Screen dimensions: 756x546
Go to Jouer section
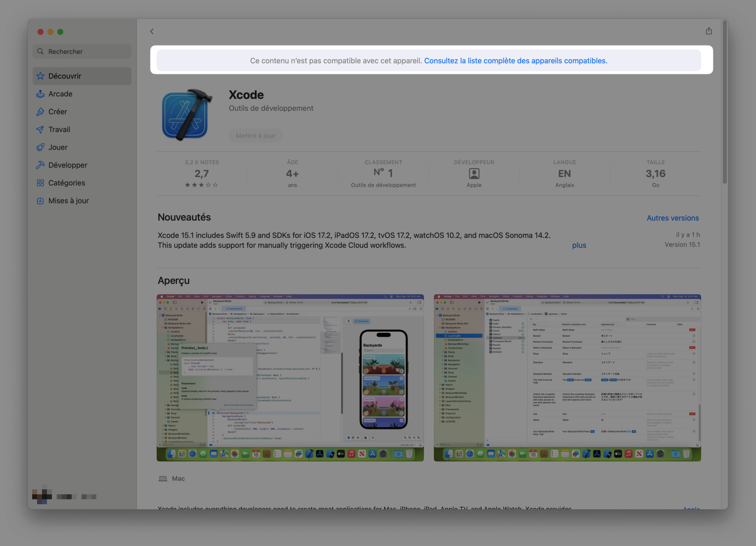[x=82, y=147]
